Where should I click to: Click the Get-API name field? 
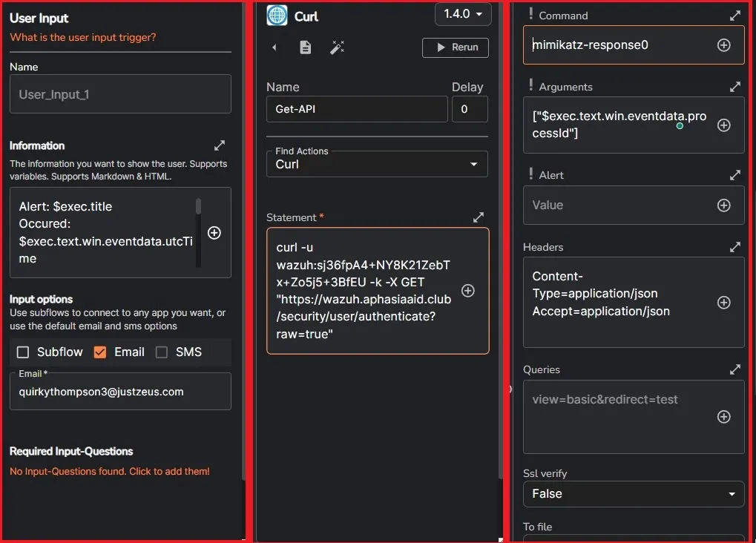(357, 109)
